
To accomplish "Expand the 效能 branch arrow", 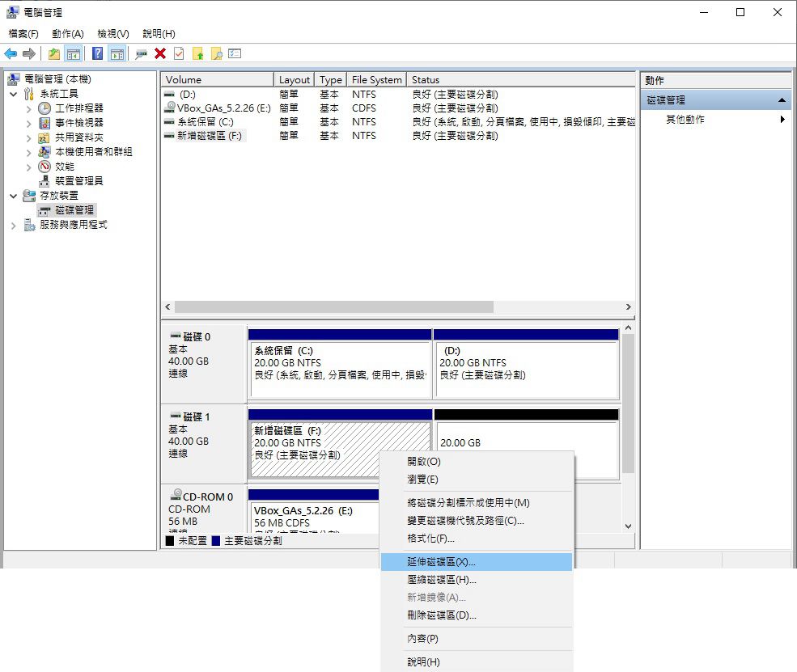I will (x=29, y=167).
